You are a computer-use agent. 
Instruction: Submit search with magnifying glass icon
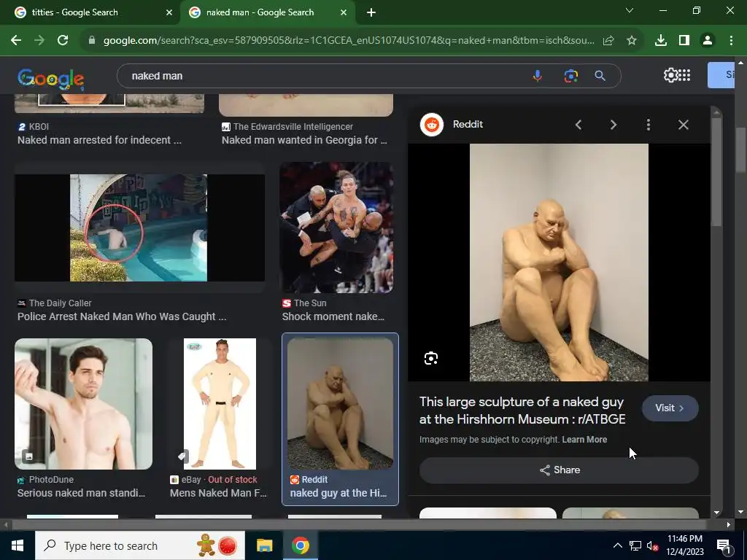tap(600, 76)
